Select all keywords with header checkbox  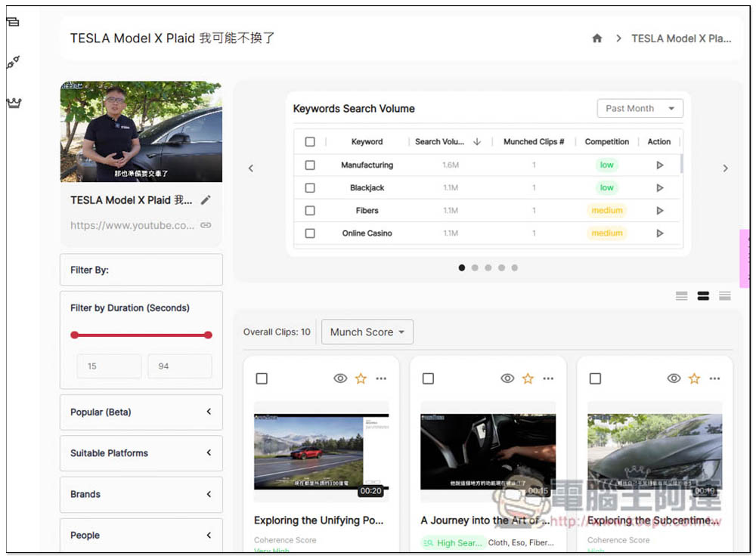[310, 142]
